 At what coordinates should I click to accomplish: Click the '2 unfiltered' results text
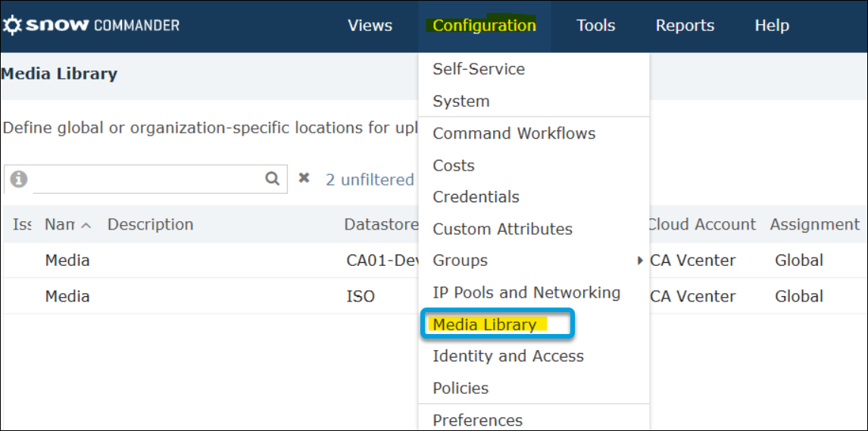tap(370, 180)
